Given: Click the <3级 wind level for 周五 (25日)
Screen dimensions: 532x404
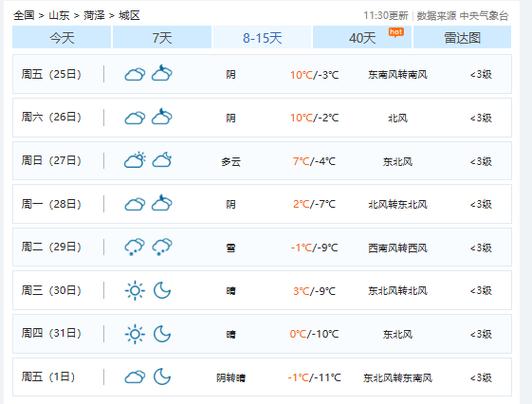Looking at the screenshot, I should tap(481, 74).
